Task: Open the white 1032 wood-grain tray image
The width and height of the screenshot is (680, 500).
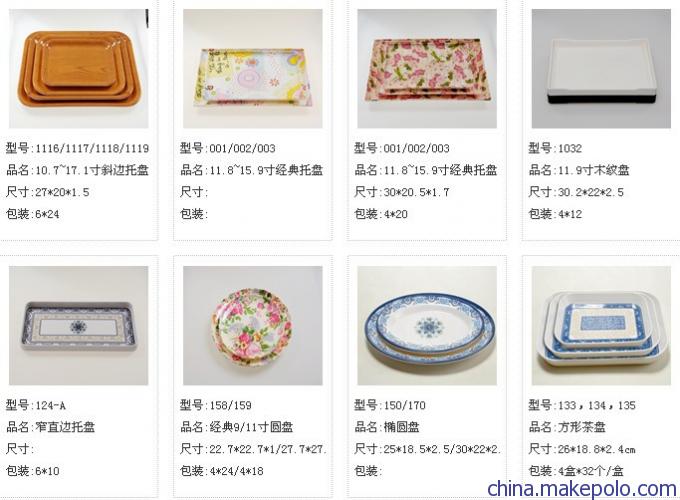Action: click(x=601, y=69)
